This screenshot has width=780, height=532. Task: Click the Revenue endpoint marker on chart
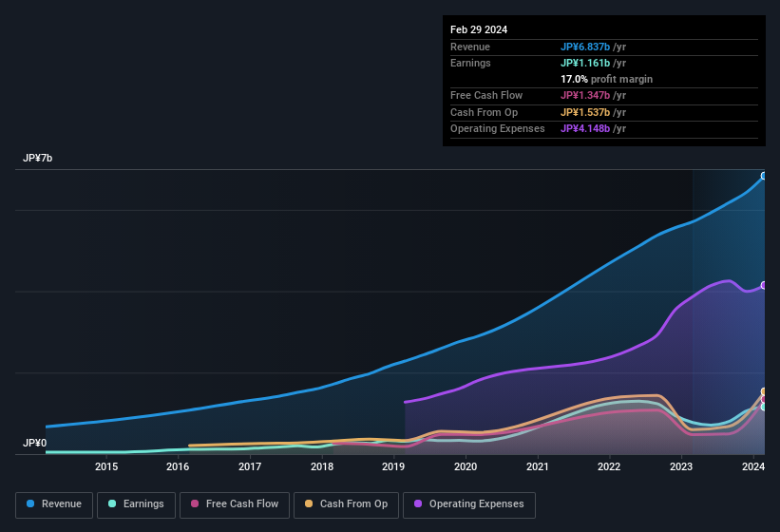pos(764,176)
